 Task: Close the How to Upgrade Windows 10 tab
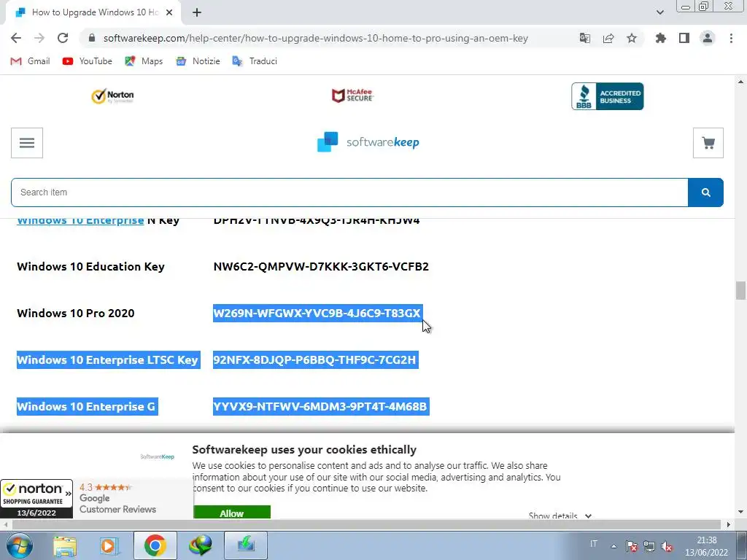pos(169,13)
